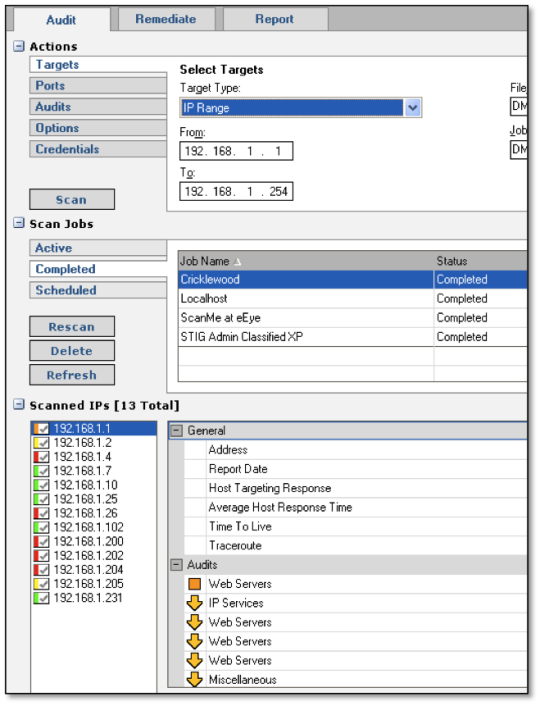Select STIG Admin Classified XP job
Viewport: 540px width, 706px height.
pyautogui.click(x=353, y=337)
